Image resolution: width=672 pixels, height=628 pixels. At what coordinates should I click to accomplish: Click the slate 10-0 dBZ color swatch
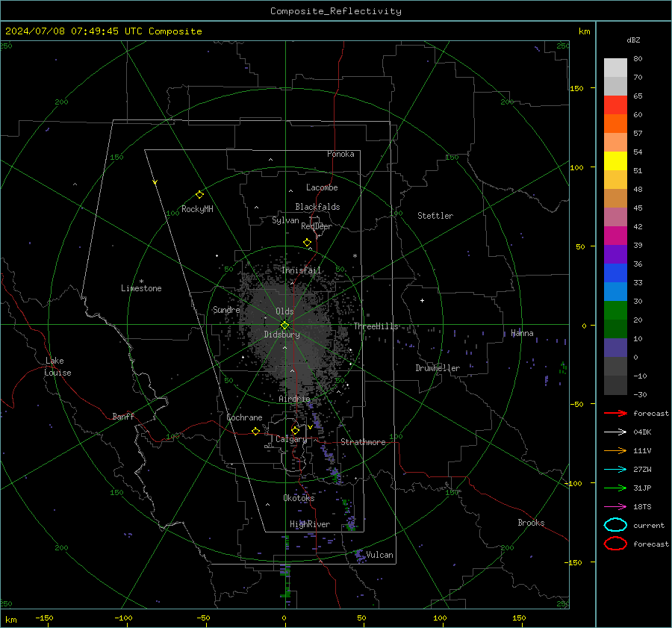(x=615, y=348)
